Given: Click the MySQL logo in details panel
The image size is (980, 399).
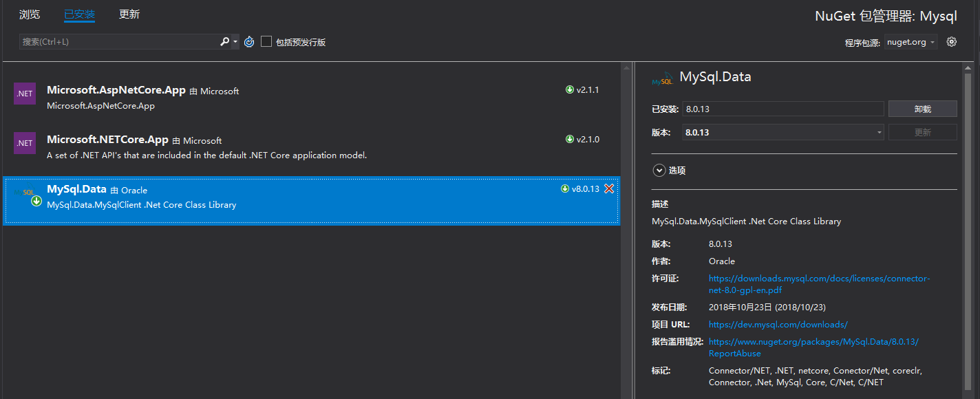Looking at the screenshot, I should (663, 78).
